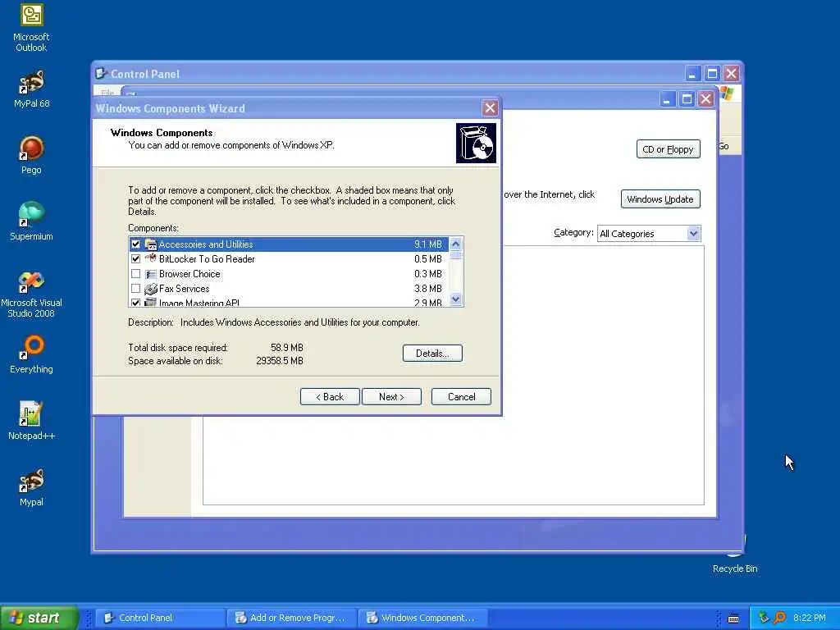
Task: Switch to Control Panel taskbar button
Action: [x=161, y=618]
